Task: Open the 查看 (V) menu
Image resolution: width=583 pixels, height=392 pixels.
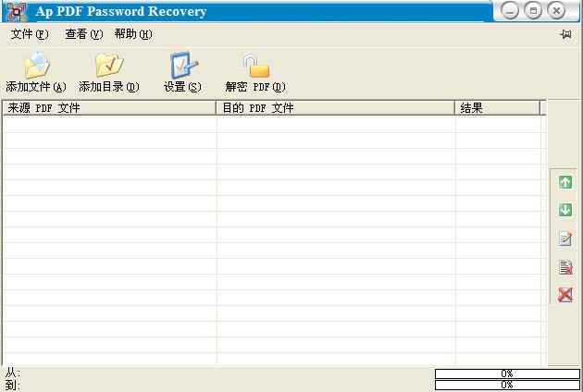Action: click(83, 34)
